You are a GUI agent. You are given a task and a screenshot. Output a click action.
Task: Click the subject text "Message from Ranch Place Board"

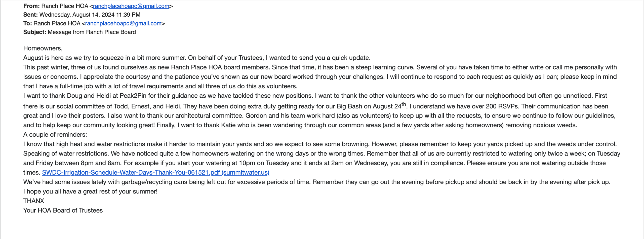click(92, 32)
